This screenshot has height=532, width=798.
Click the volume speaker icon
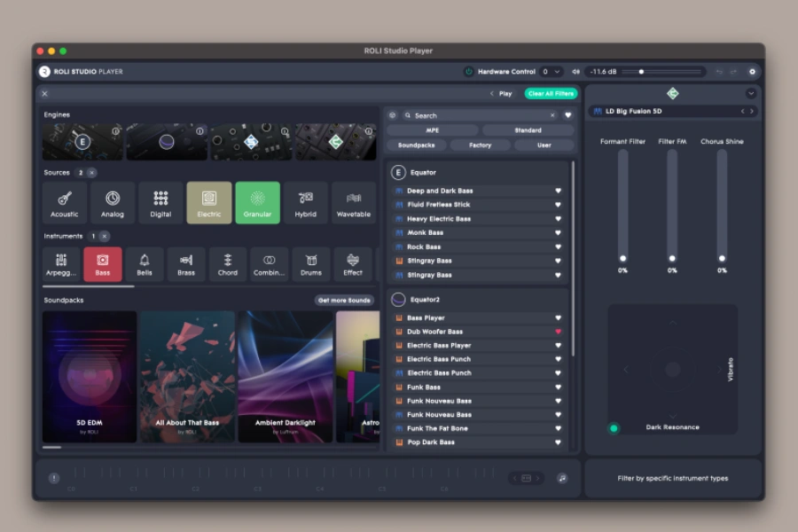click(575, 72)
